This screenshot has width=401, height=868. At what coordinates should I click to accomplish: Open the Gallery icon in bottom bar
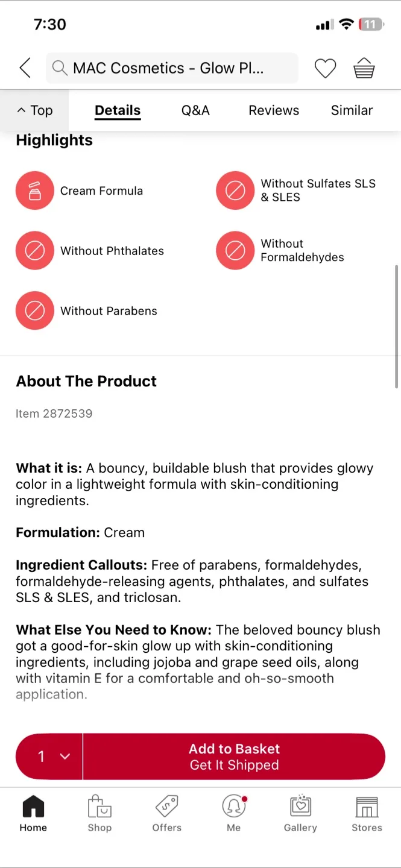point(300,807)
